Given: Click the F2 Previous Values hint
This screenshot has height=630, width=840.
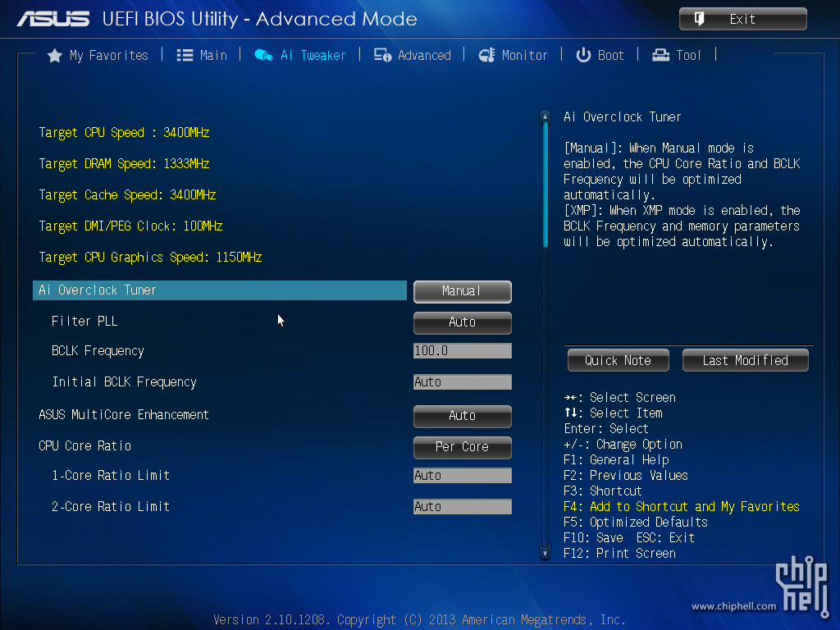Looking at the screenshot, I should 626,476.
